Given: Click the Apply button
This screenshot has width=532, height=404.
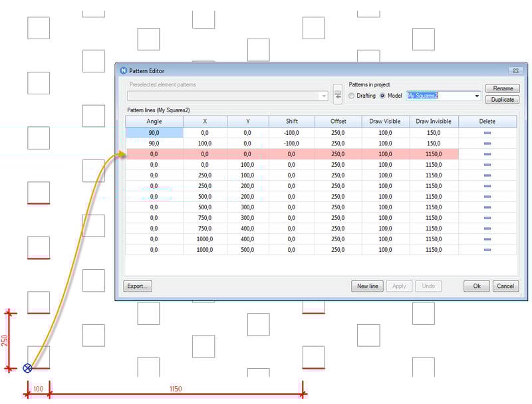Looking at the screenshot, I should pyautogui.click(x=399, y=286).
